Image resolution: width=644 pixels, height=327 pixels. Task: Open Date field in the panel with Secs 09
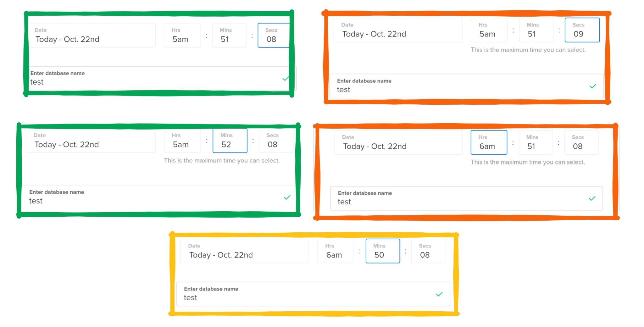[398, 30]
